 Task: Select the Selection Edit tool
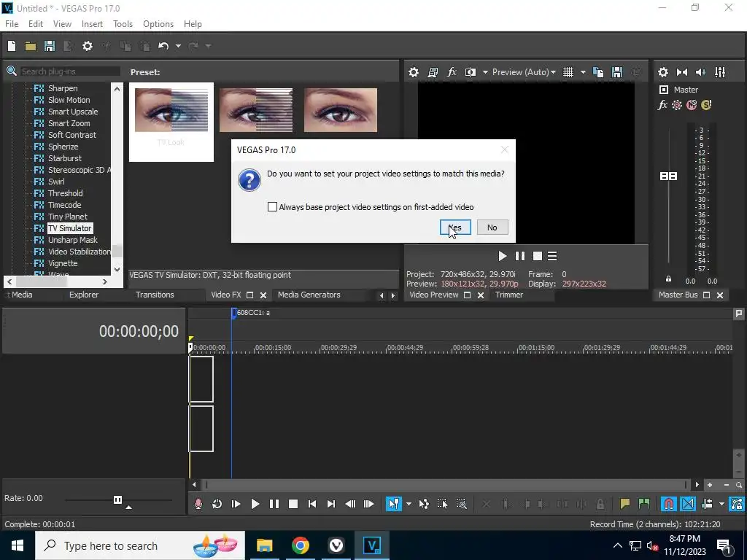point(443,504)
